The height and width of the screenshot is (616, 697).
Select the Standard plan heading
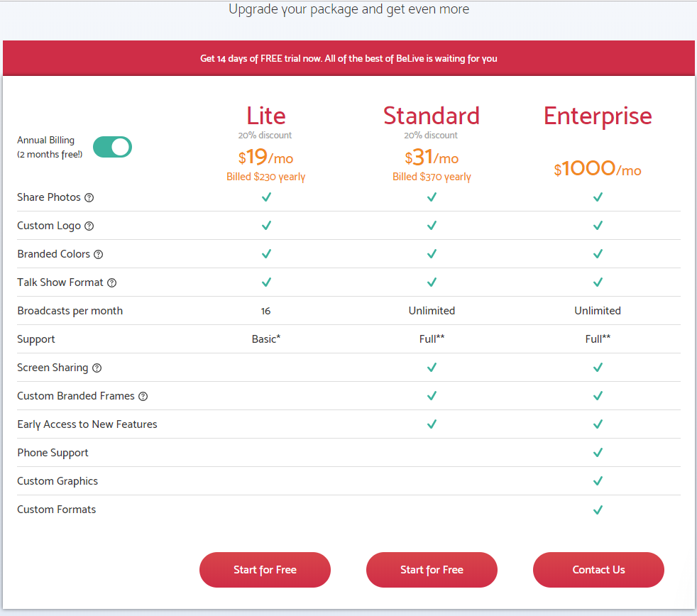coord(432,116)
